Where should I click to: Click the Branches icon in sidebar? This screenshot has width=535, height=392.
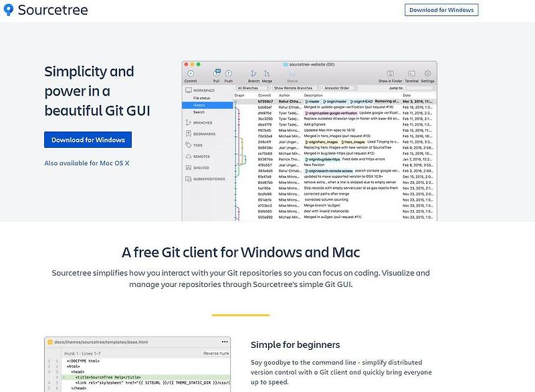(x=189, y=122)
